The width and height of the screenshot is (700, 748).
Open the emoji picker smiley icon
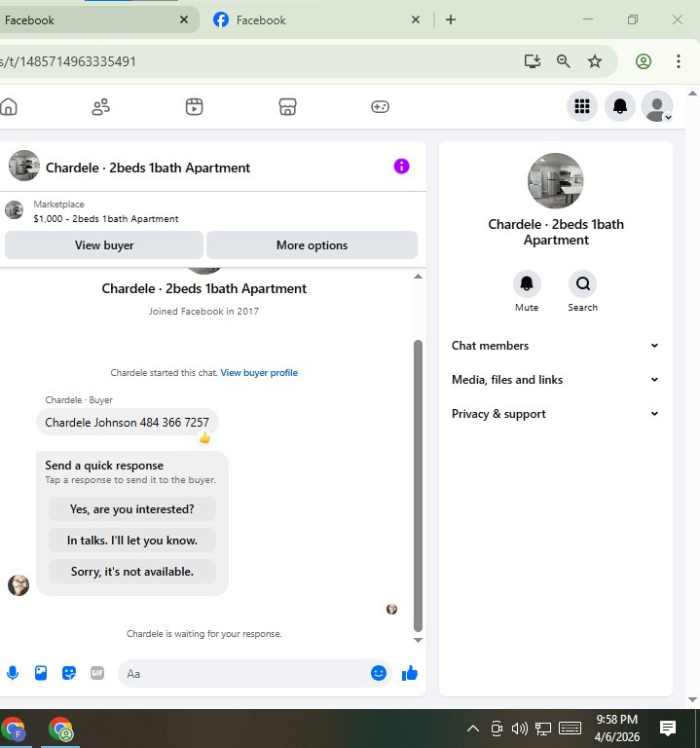(x=379, y=673)
